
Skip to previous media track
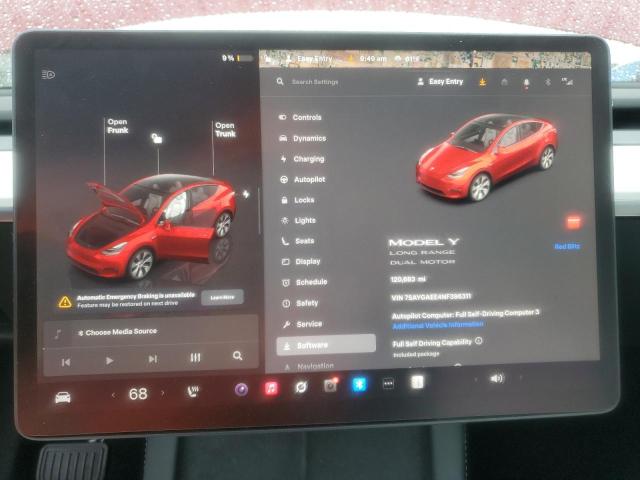click(x=66, y=362)
